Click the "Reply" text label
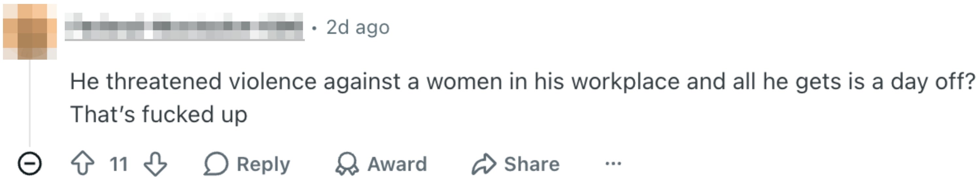 [263, 164]
